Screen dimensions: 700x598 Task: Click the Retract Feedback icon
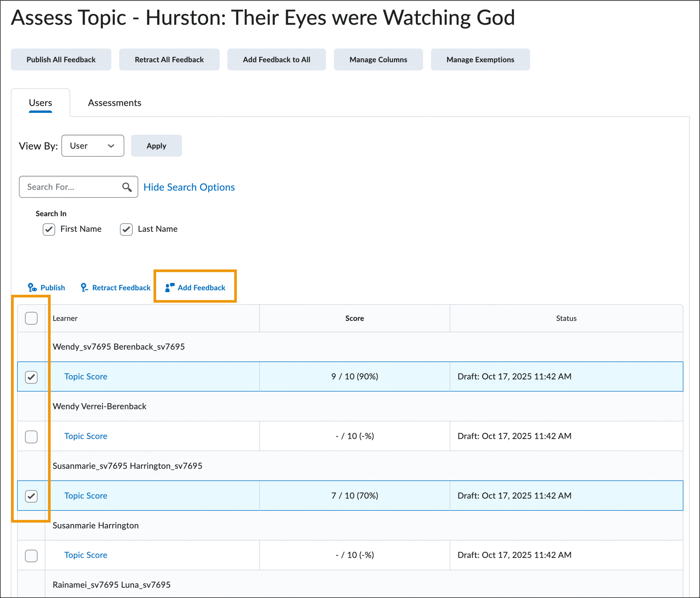[x=84, y=288]
